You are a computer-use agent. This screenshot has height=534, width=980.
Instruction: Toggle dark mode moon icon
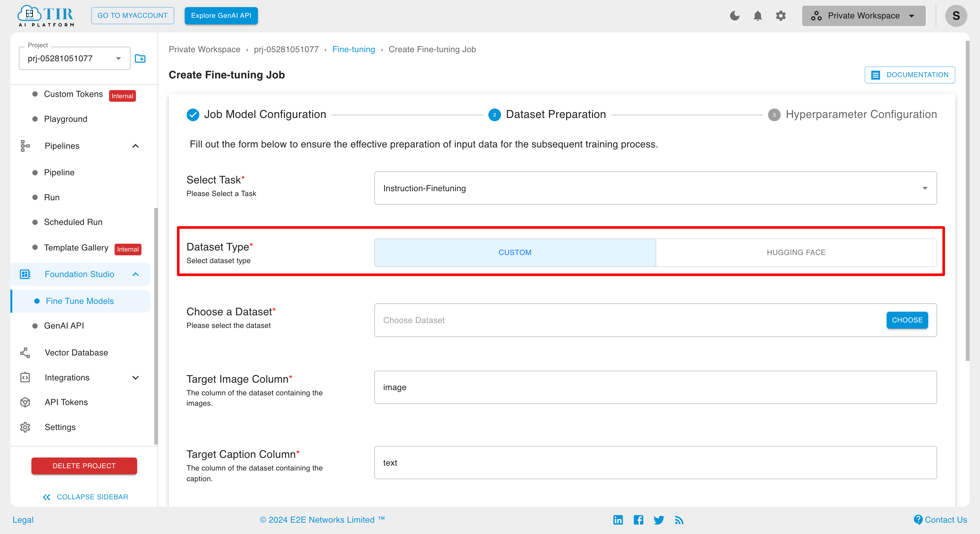click(735, 16)
